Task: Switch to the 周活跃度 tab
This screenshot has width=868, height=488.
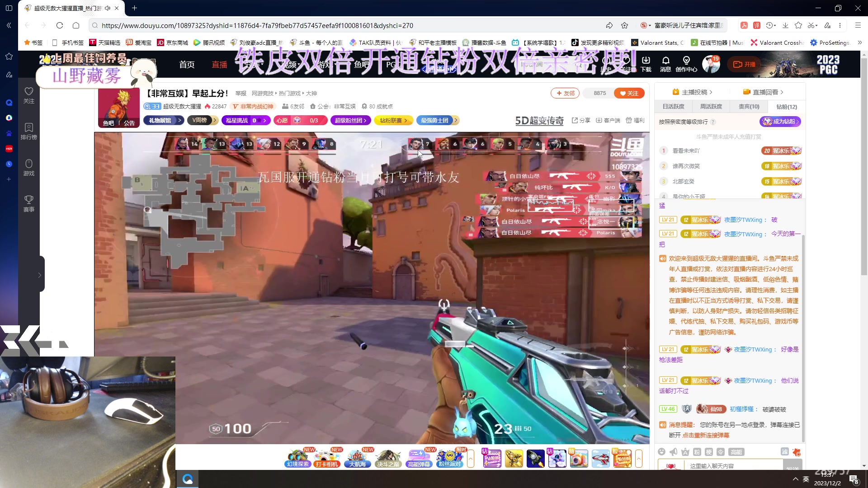Action: pyautogui.click(x=711, y=107)
